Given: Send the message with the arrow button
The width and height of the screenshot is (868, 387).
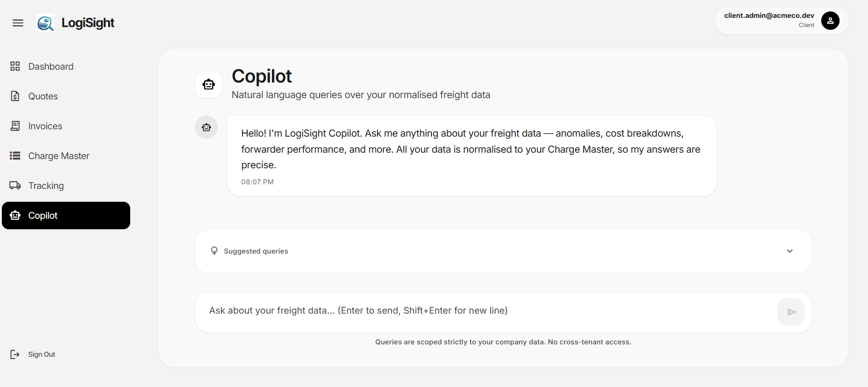Looking at the screenshot, I should [x=791, y=312].
